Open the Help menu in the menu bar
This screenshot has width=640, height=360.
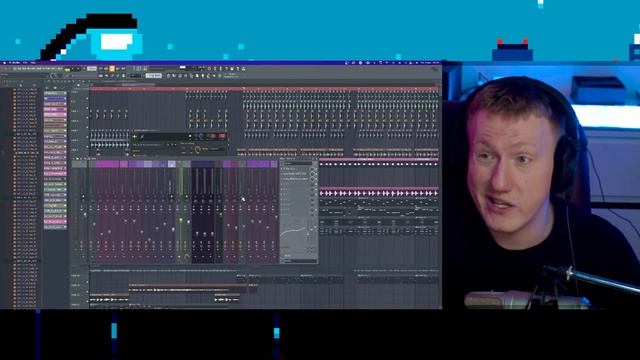33,63
